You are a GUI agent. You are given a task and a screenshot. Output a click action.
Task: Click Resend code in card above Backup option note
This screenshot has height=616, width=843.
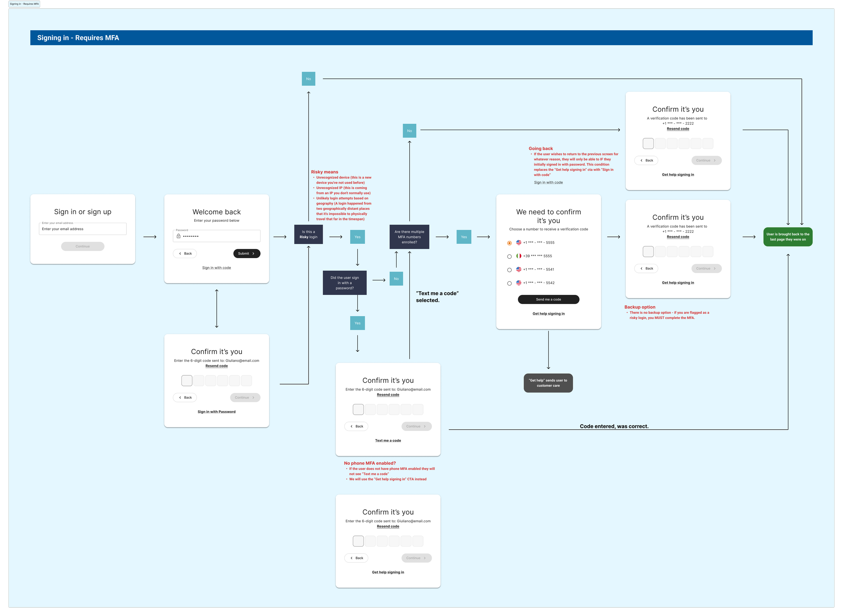click(x=678, y=237)
